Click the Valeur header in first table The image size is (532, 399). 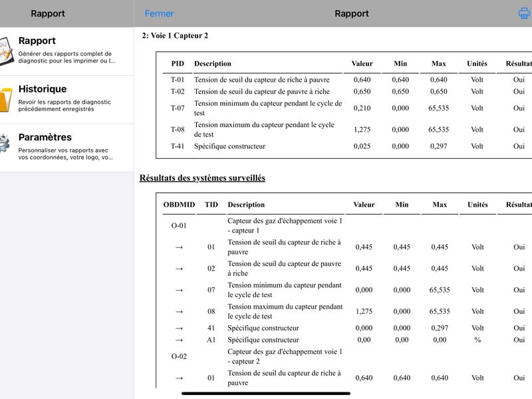point(362,63)
